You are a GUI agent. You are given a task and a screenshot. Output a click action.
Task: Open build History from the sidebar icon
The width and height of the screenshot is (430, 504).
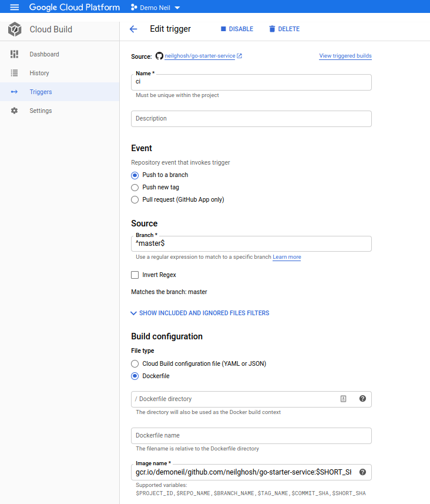tap(14, 73)
